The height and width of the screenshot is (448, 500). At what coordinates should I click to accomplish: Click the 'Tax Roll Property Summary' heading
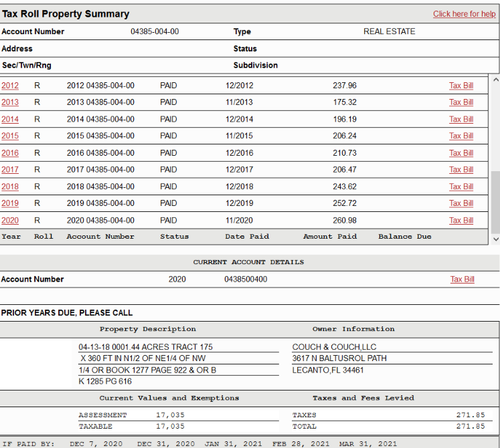pyautogui.click(x=66, y=14)
